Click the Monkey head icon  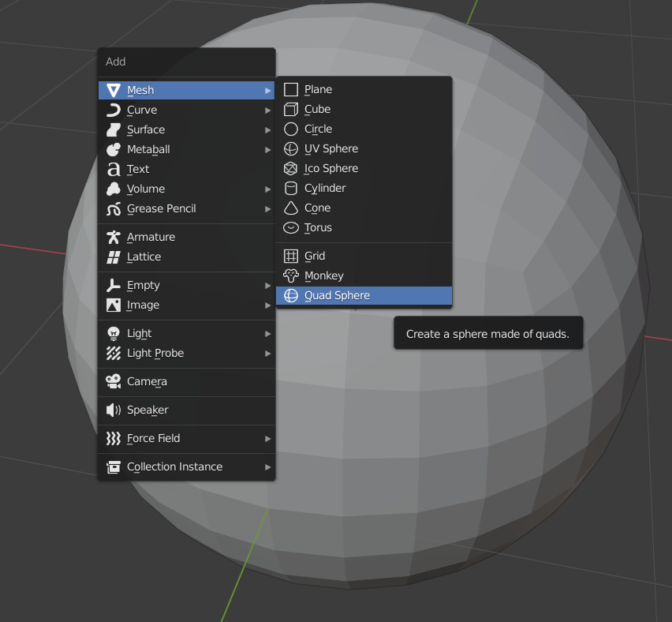point(290,275)
